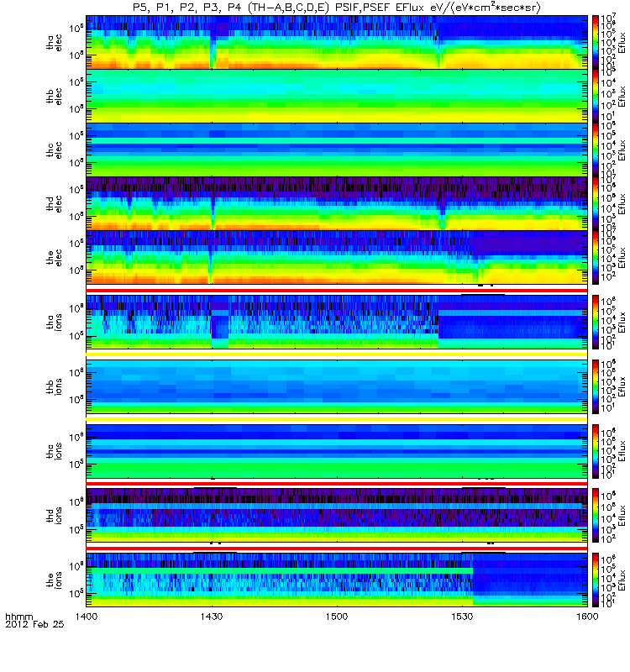The width and height of the screenshot is (630, 672).
Task: Select the 'thb ions' panel label
Action: (54, 386)
